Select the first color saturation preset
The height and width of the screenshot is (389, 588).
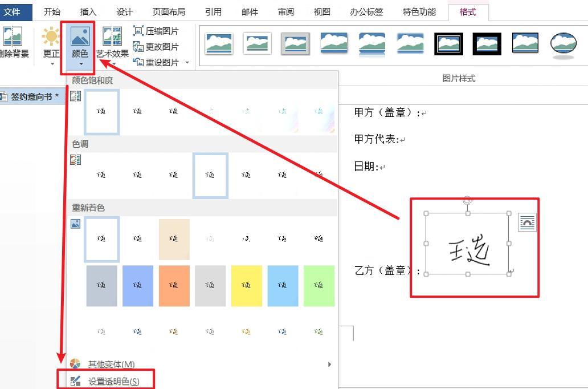(101, 112)
